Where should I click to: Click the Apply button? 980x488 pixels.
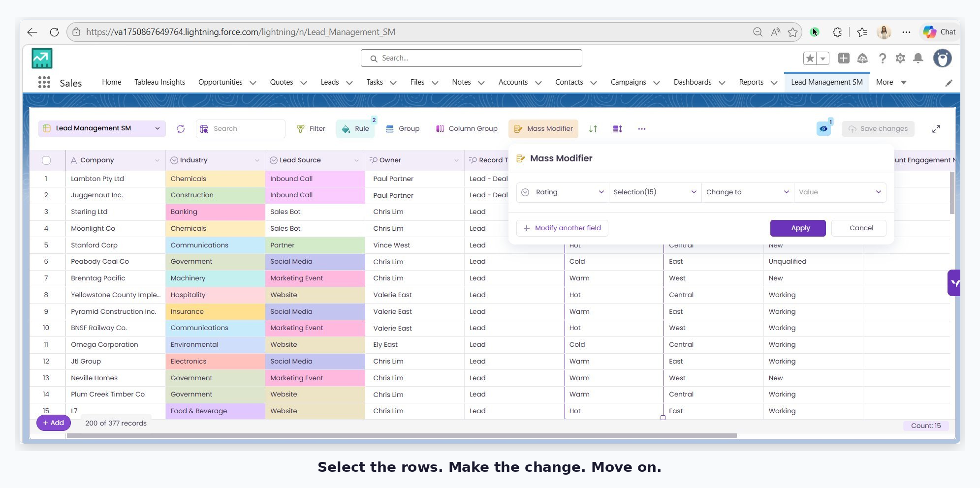(x=798, y=228)
